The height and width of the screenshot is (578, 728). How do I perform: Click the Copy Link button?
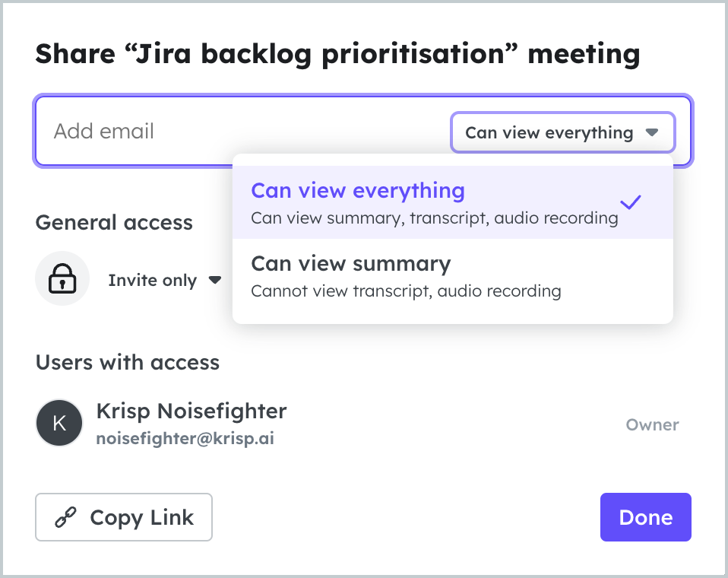[123, 517]
